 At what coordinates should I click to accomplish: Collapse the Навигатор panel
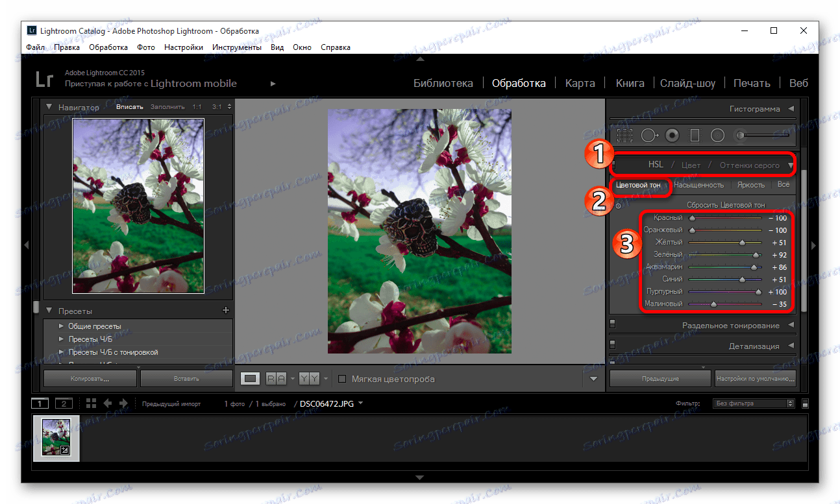[x=49, y=107]
